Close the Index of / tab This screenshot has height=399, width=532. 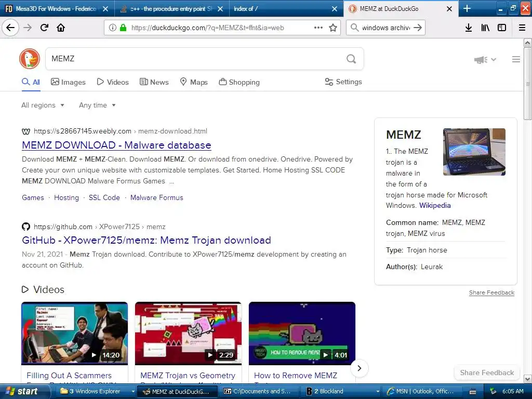click(x=335, y=9)
